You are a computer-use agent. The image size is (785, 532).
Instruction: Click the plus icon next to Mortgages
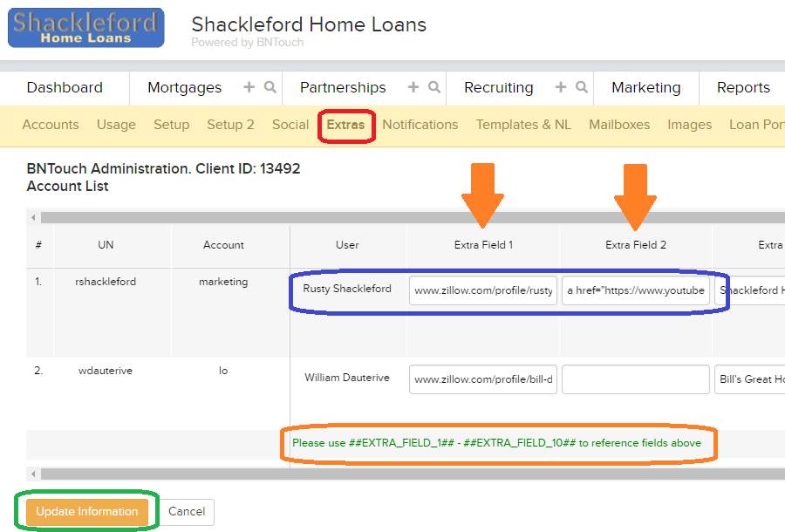(249, 87)
